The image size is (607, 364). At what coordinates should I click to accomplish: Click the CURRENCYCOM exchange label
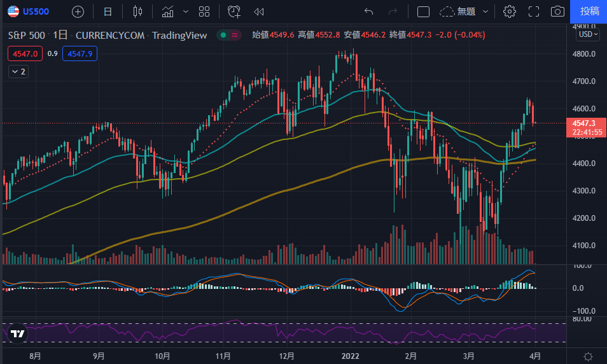[x=110, y=35]
